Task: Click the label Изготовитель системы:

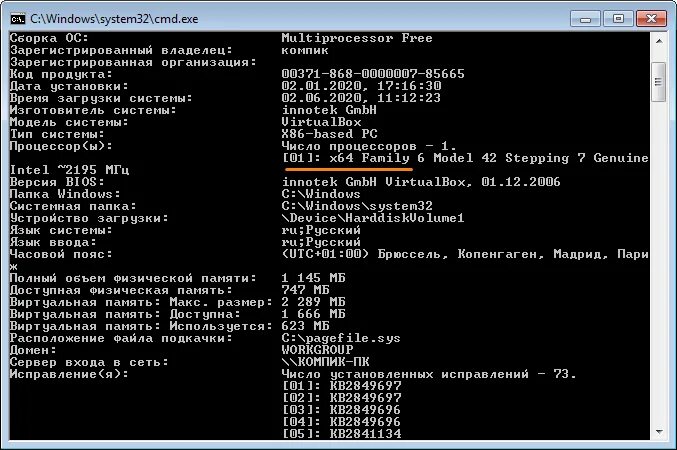Action: pyautogui.click(x=93, y=110)
